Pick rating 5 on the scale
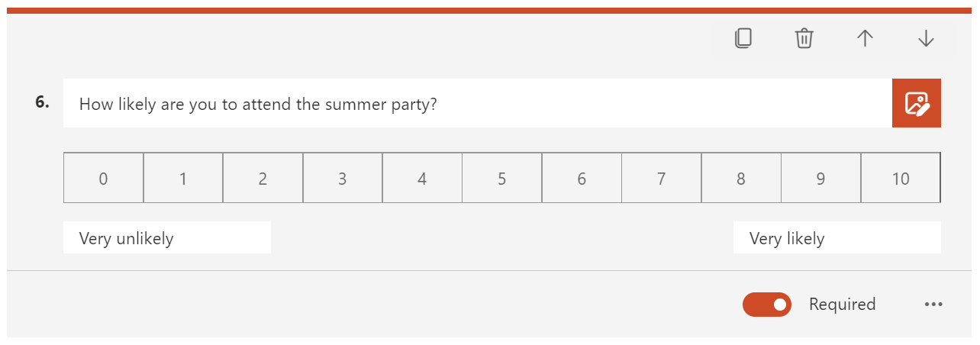This screenshot has height=345, width=980. (x=502, y=178)
